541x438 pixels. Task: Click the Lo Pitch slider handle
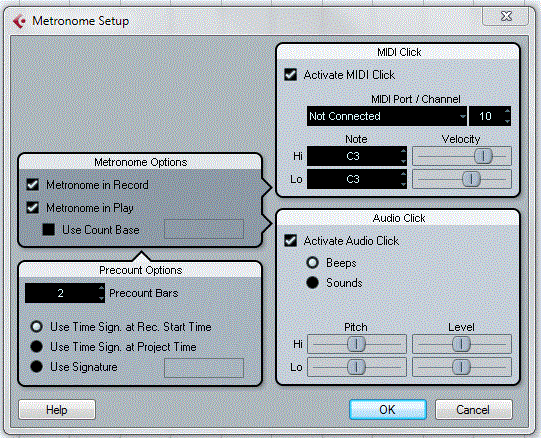(x=356, y=367)
